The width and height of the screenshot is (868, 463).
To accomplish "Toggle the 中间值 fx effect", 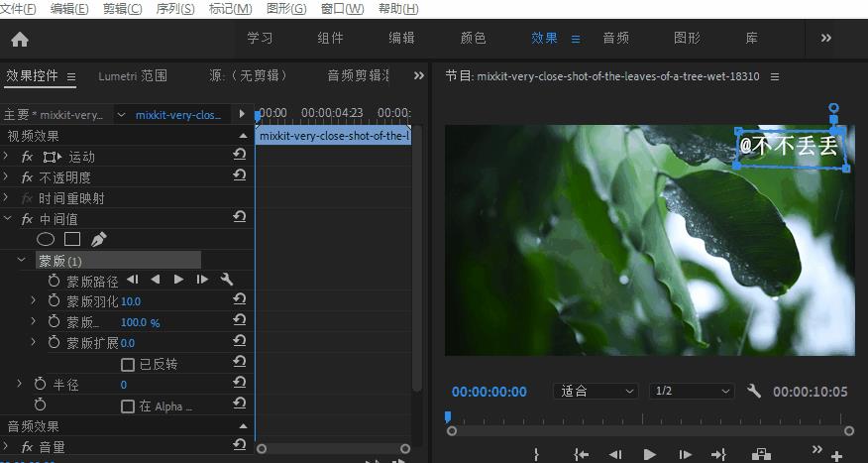I will 27,219.
